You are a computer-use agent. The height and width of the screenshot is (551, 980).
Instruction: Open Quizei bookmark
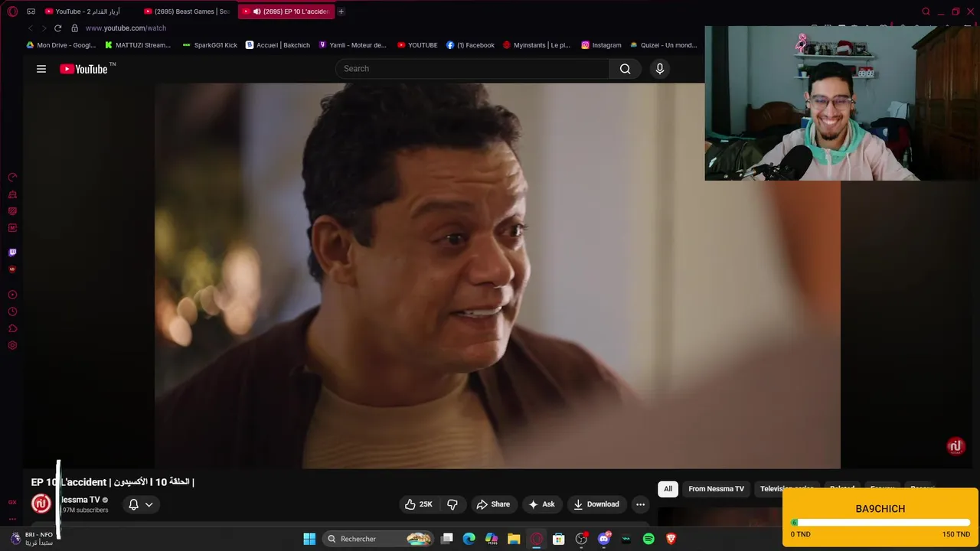tap(663, 45)
